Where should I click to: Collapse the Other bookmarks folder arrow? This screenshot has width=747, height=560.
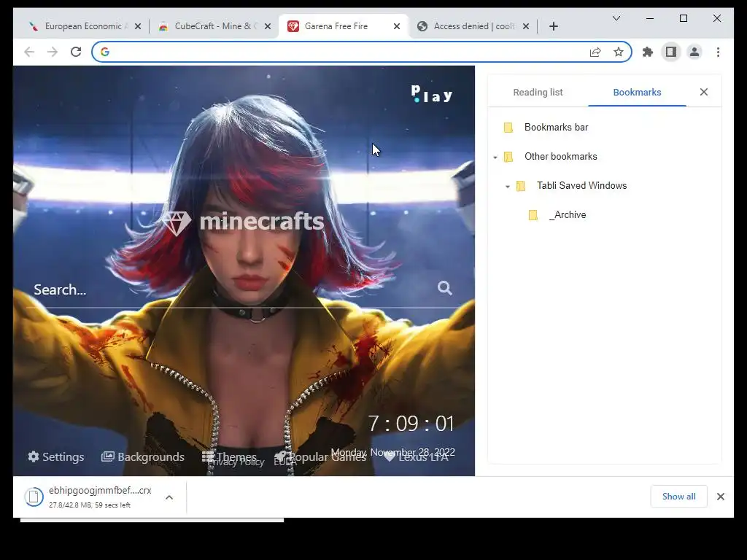495,157
